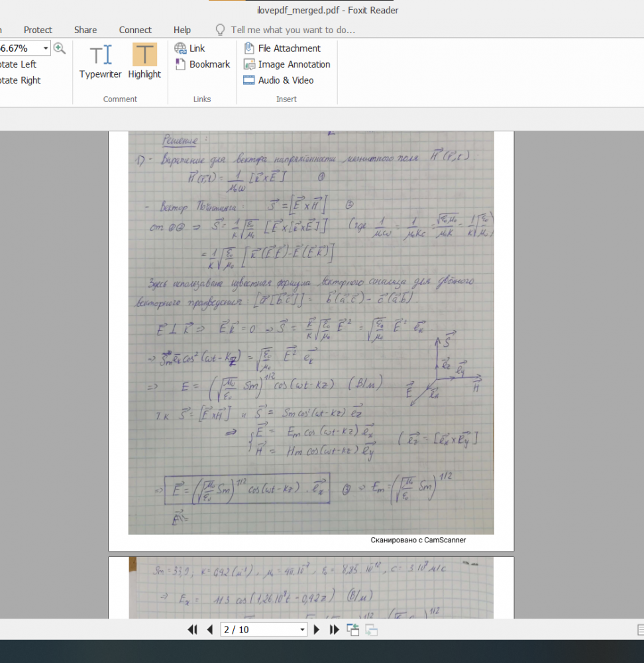Viewport: 644px width, 663px height.
Task: Activate the Highlight tool
Action: point(144,61)
